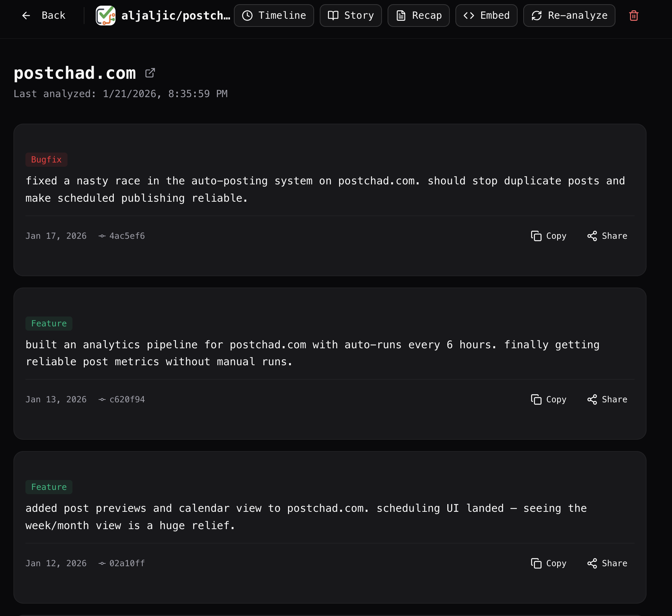Switch to the Recap view

tap(418, 16)
